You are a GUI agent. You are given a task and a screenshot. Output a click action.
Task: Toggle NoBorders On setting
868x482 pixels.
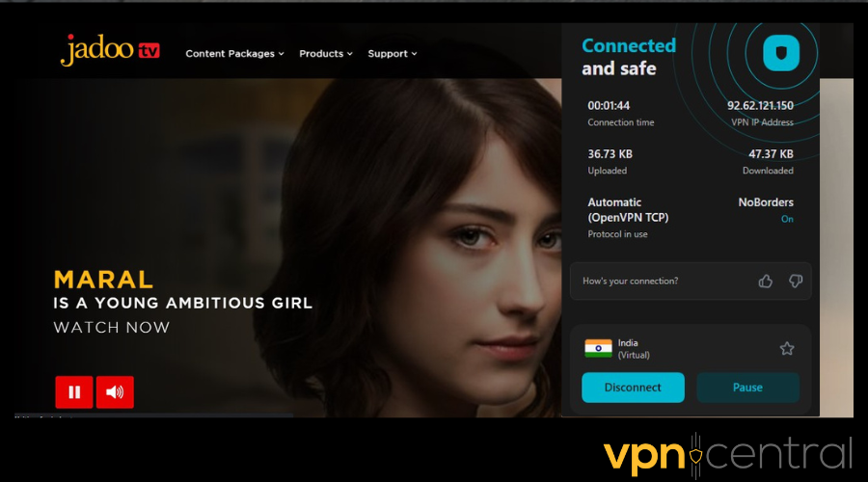787,219
